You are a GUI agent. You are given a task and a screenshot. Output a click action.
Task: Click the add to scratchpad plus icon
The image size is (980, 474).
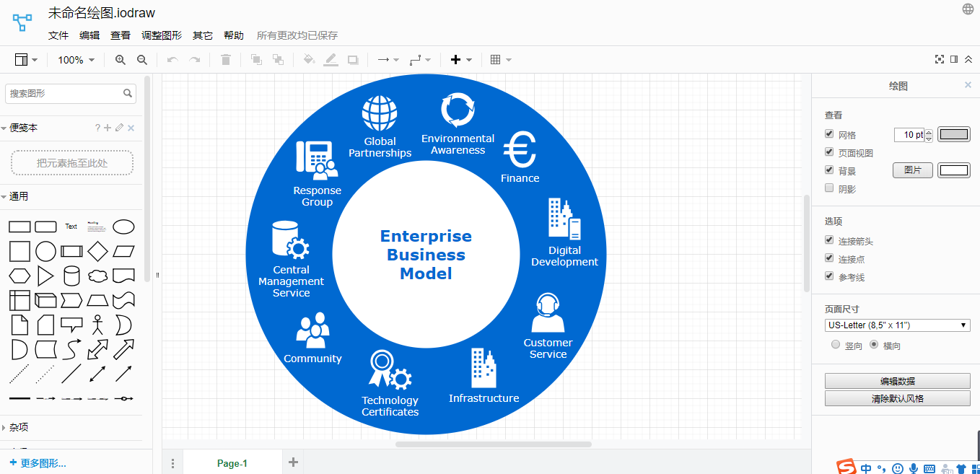pyautogui.click(x=108, y=128)
